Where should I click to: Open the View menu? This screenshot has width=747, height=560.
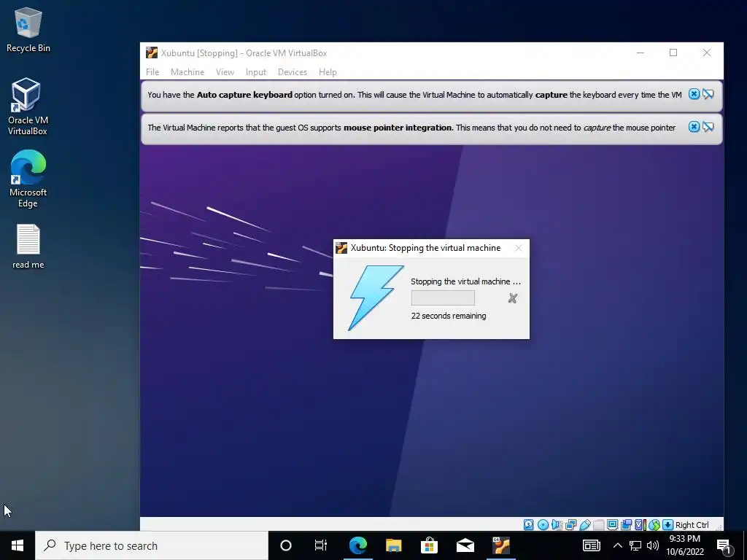(x=225, y=72)
